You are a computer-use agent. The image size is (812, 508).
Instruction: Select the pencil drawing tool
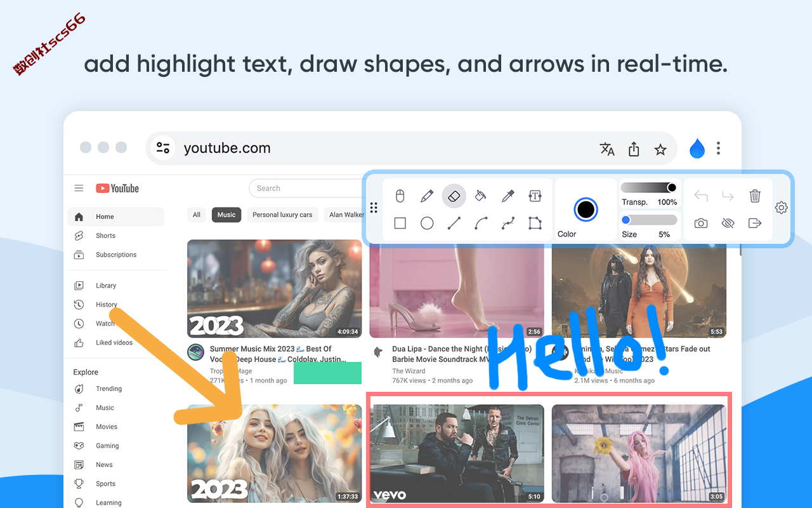pyautogui.click(x=427, y=196)
